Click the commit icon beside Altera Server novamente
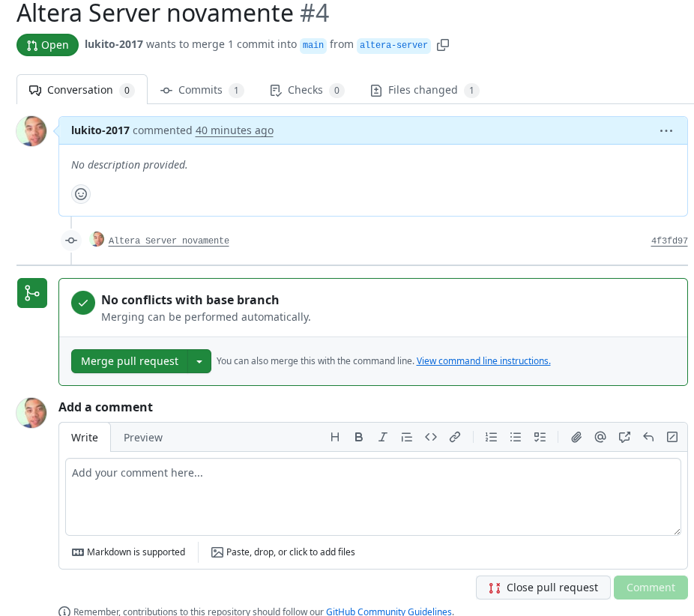694x616 pixels. pos(71,241)
